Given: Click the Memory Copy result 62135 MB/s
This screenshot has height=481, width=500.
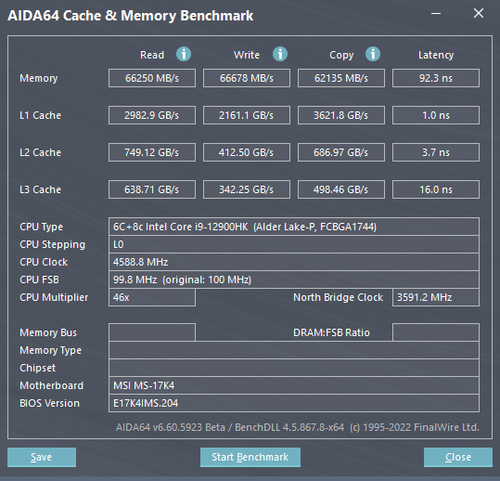Looking at the screenshot, I should click(341, 78).
